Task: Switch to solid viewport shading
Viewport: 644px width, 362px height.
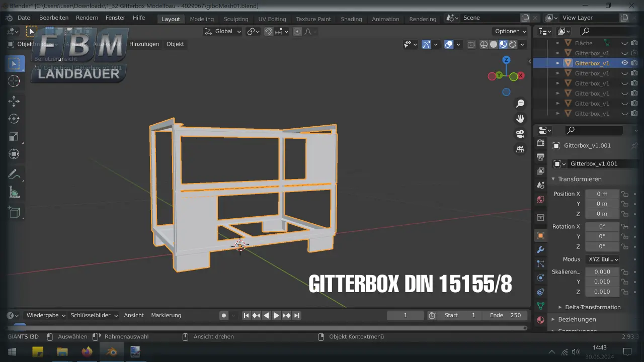Action: coord(494,44)
